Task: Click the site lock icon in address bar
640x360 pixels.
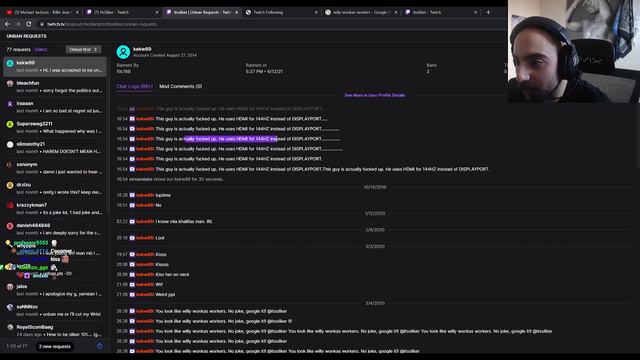Action: click(42, 24)
